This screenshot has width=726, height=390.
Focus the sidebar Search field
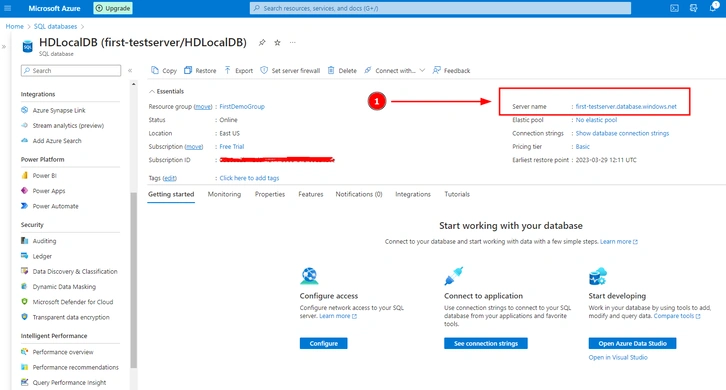(71, 70)
